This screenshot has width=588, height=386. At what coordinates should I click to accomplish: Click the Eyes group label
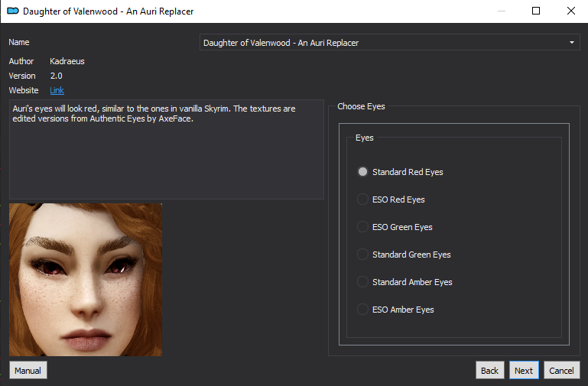tap(365, 138)
